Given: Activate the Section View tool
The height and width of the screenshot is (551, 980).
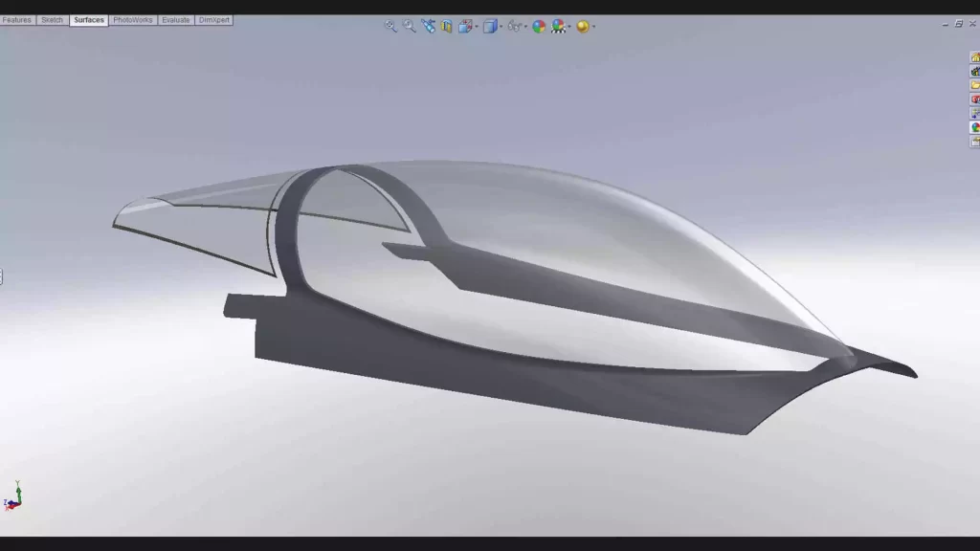Looking at the screenshot, I should (x=446, y=26).
